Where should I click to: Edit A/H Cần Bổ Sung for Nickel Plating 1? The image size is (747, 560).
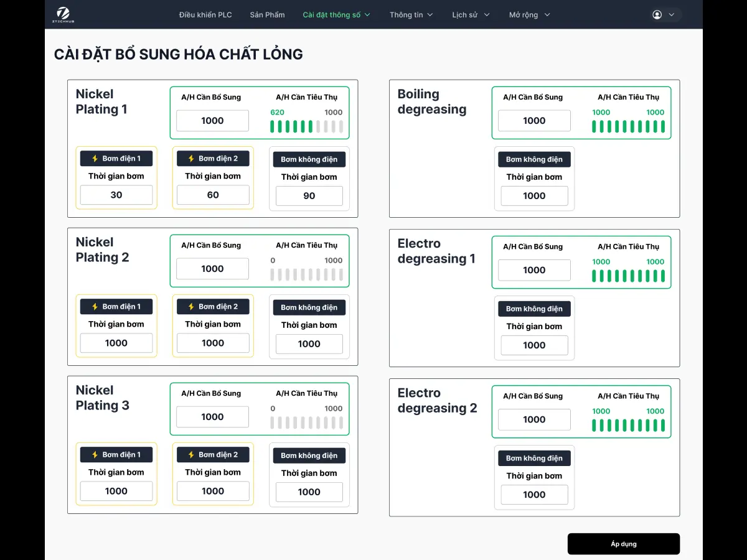pos(212,121)
